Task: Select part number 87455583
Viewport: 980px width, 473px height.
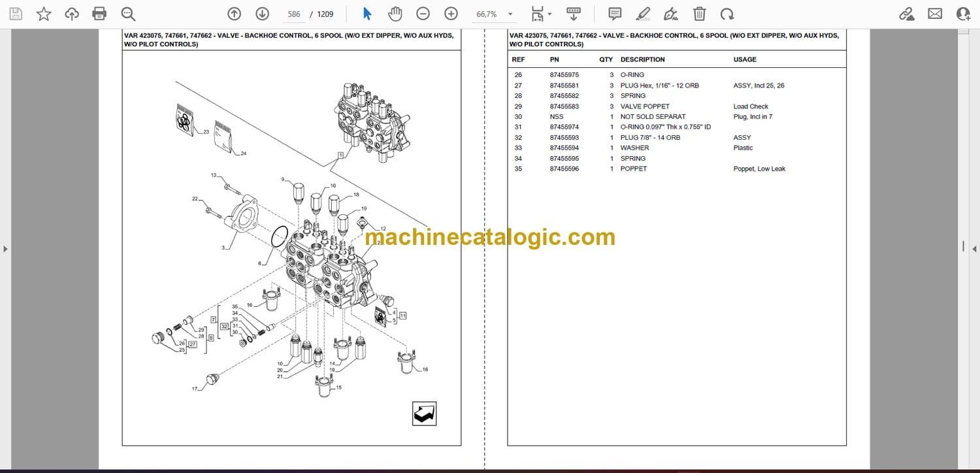Action: tap(564, 106)
